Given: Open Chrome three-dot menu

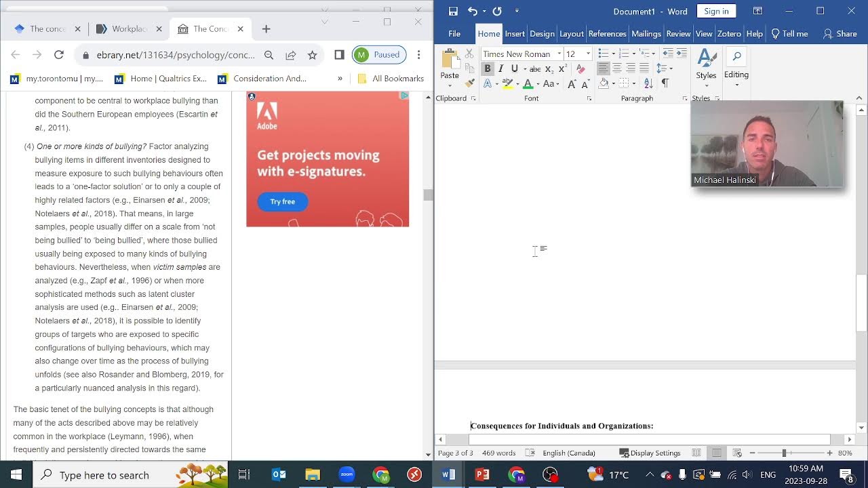Looking at the screenshot, I should pos(418,55).
